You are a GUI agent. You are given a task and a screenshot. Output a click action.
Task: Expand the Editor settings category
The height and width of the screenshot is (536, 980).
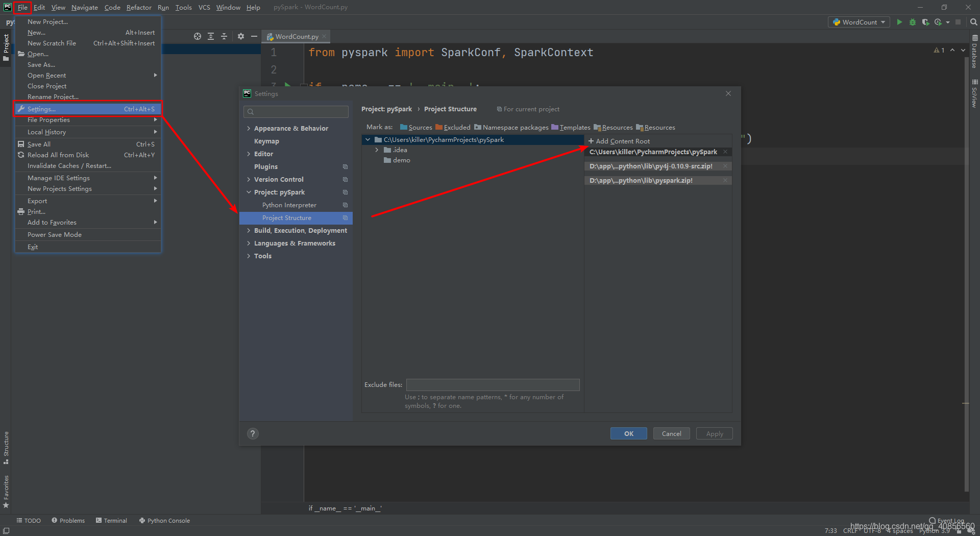coord(249,154)
